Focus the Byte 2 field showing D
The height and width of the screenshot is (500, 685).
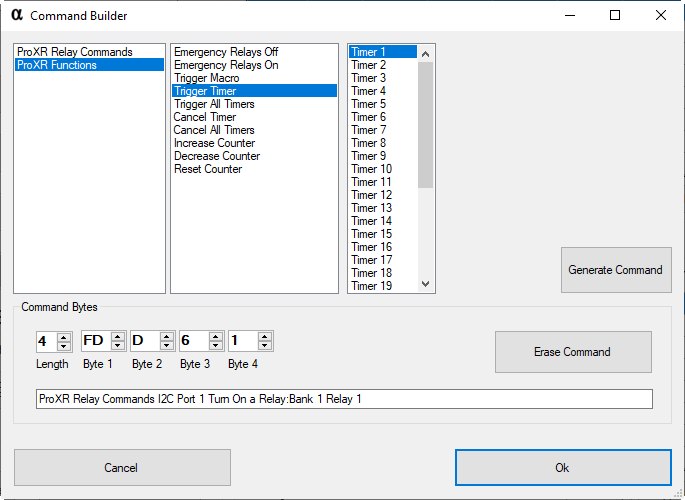[145, 341]
